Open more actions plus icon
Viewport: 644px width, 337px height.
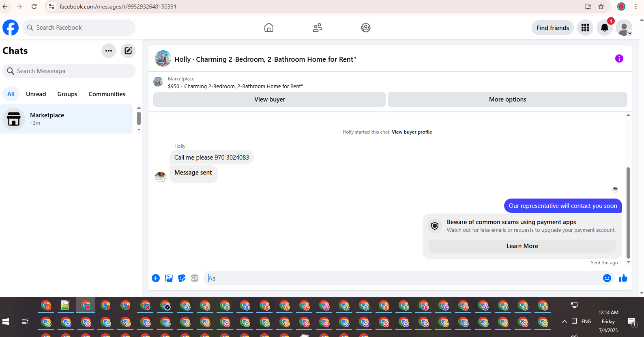(x=156, y=278)
